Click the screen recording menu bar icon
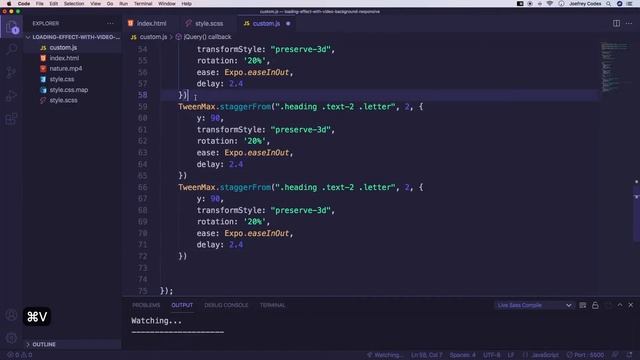This screenshot has height=360, width=640. (x=530, y=4)
